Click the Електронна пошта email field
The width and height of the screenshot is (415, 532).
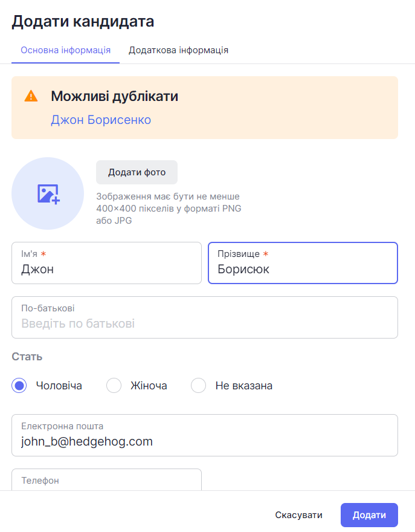pos(205,435)
